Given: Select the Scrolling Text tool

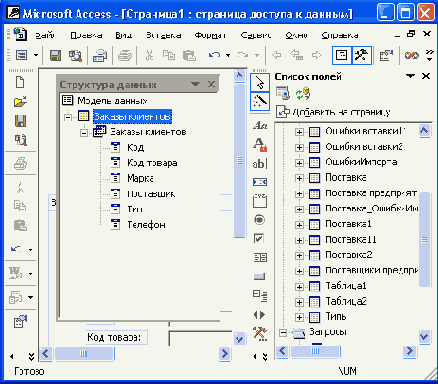Looking at the screenshot, I should (260, 182).
